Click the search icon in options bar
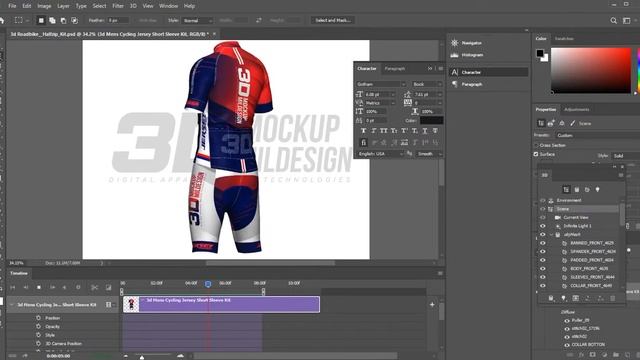 click(x=613, y=20)
